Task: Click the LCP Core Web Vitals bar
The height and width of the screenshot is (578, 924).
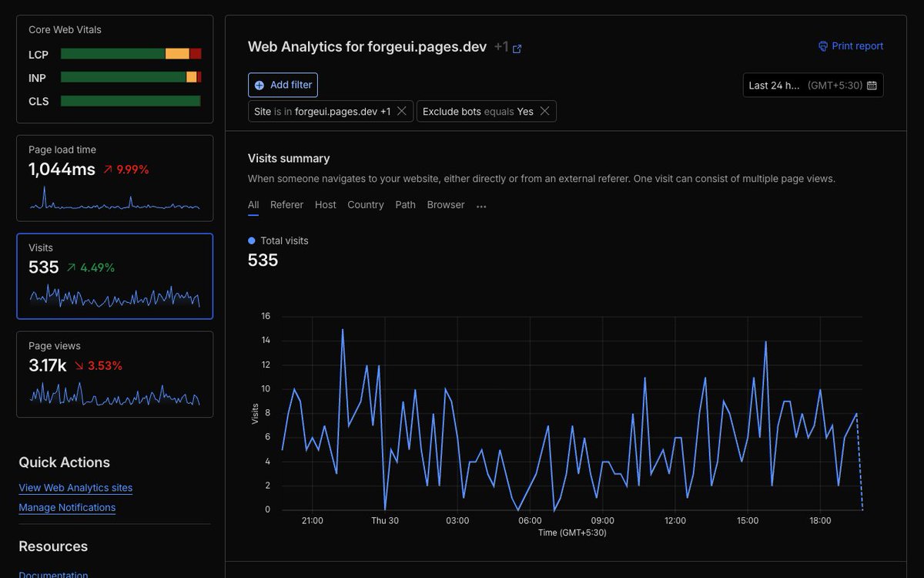Action: tap(131, 54)
